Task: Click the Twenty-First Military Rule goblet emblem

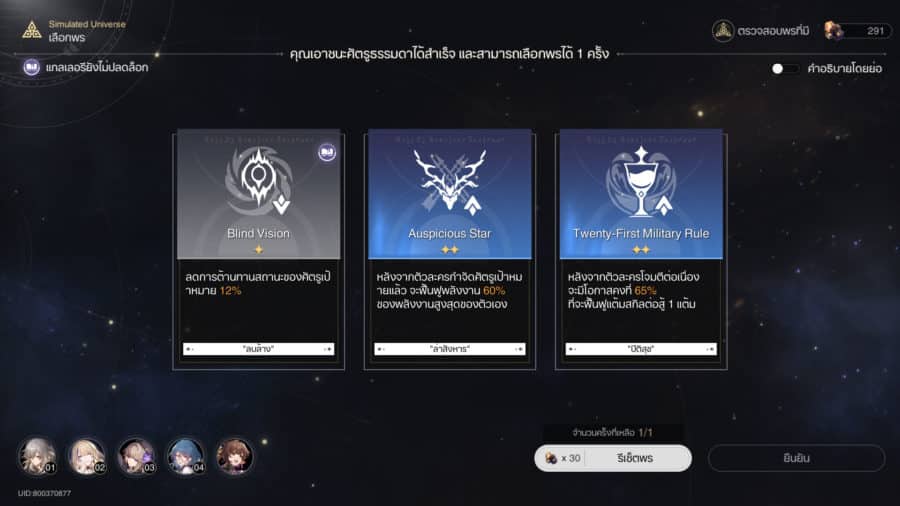Action: point(641,182)
